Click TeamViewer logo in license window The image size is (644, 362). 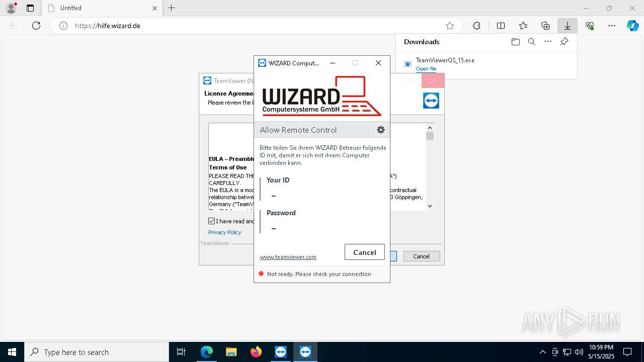point(431,101)
